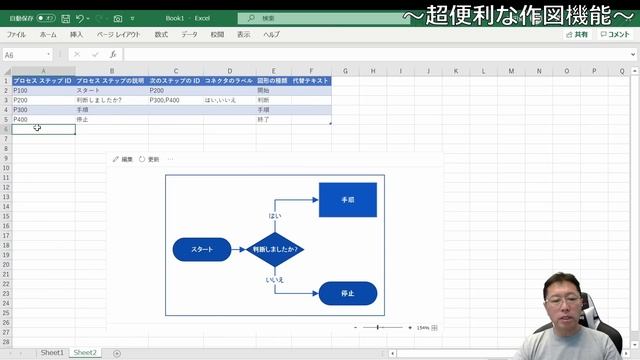Select row 10 header
This screenshot has height=360, width=640.
[x=6, y=168]
